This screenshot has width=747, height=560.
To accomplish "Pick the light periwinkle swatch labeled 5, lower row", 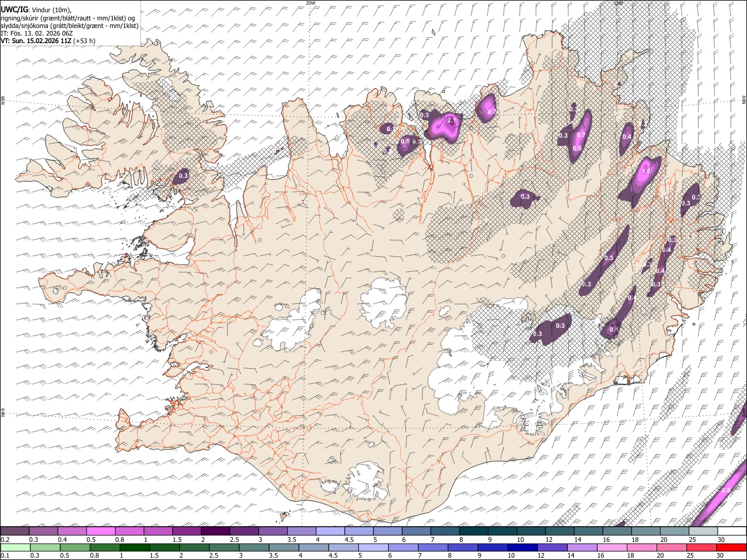I will point(373,548).
